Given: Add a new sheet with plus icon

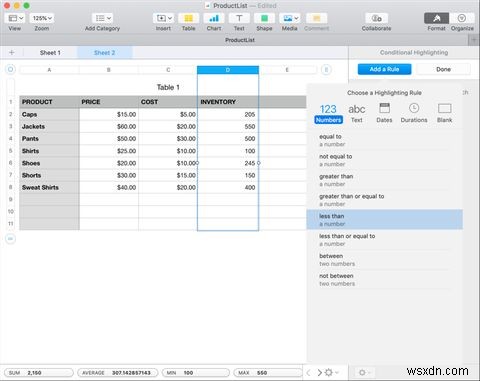Looking at the screenshot, I should tap(12, 52).
